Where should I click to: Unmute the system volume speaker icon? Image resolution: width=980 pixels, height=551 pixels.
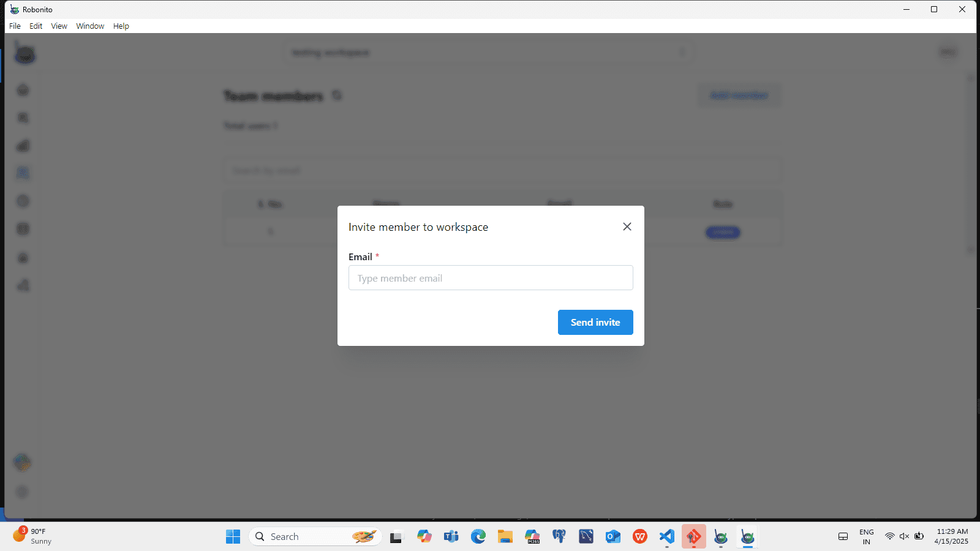pos(904,536)
